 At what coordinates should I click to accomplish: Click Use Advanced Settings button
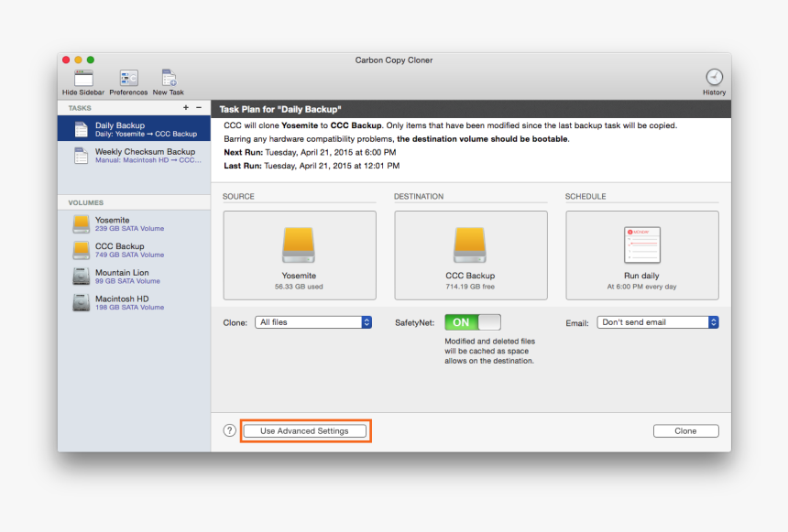[304, 431]
